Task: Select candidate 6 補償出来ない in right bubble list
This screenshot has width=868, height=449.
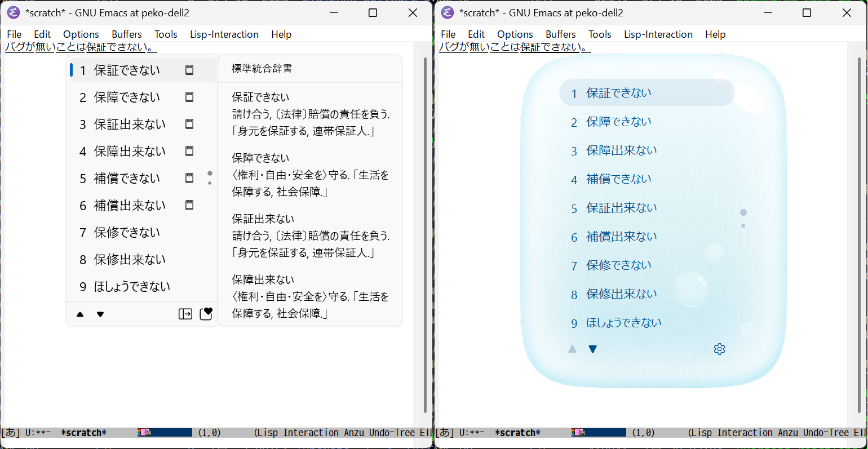Action: click(647, 237)
